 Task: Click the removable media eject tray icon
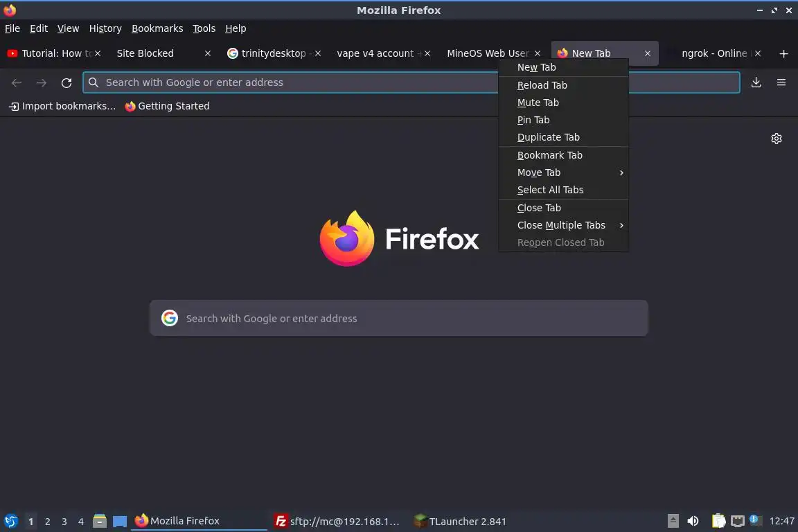[673, 521]
